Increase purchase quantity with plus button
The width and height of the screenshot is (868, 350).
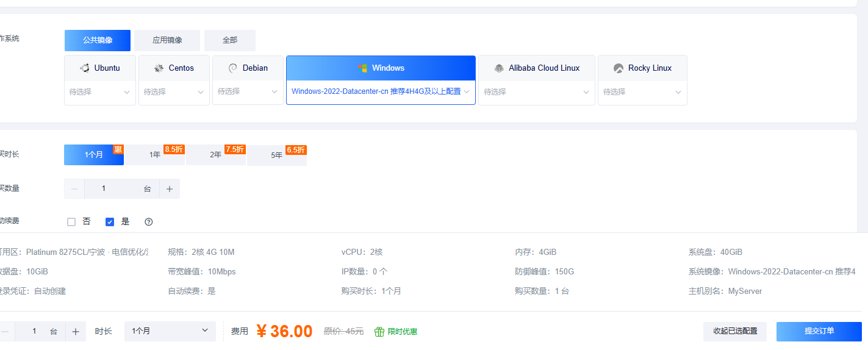(x=170, y=189)
